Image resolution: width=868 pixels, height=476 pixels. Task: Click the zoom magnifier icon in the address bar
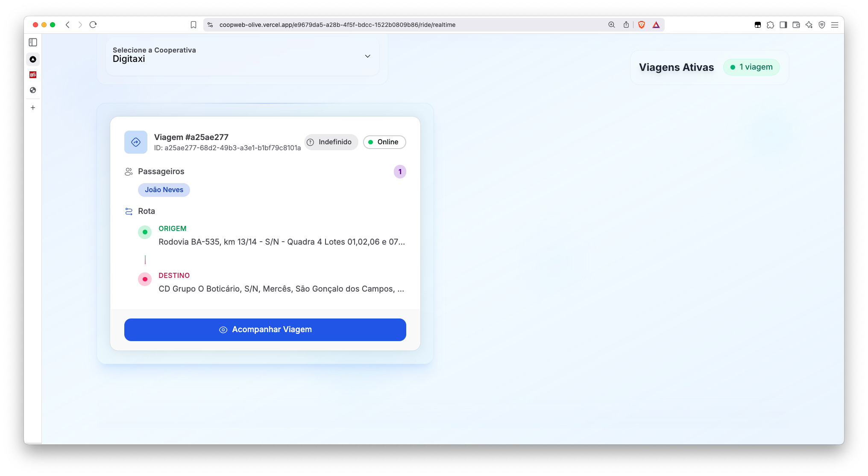click(x=611, y=25)
